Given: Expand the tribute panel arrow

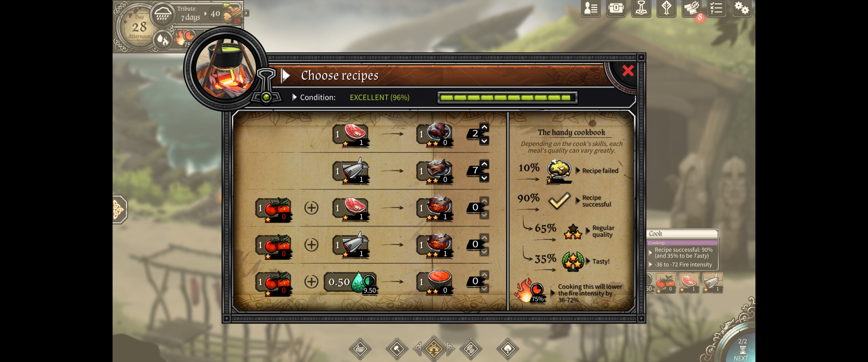Looking at the screenshot, I should (246, 13).
